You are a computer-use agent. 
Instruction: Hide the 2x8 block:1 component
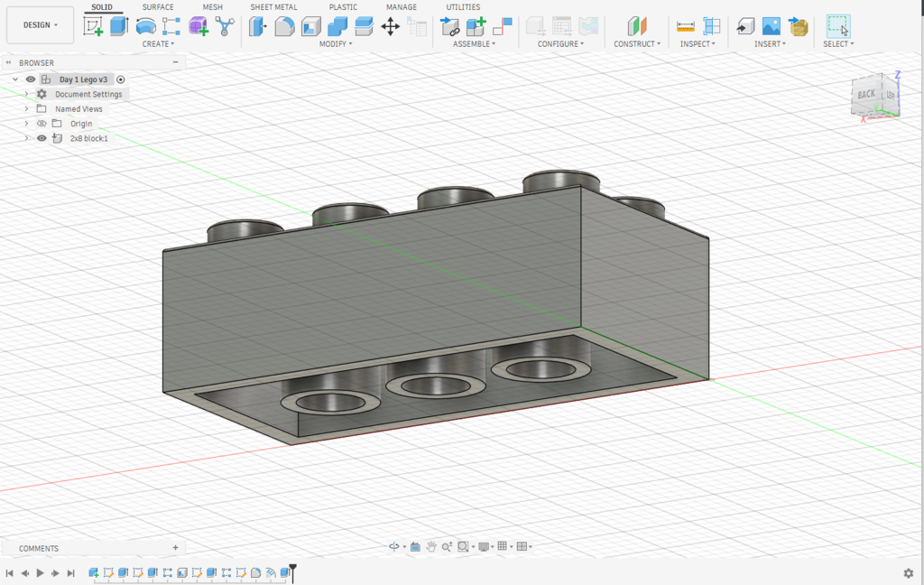[42, 138]
